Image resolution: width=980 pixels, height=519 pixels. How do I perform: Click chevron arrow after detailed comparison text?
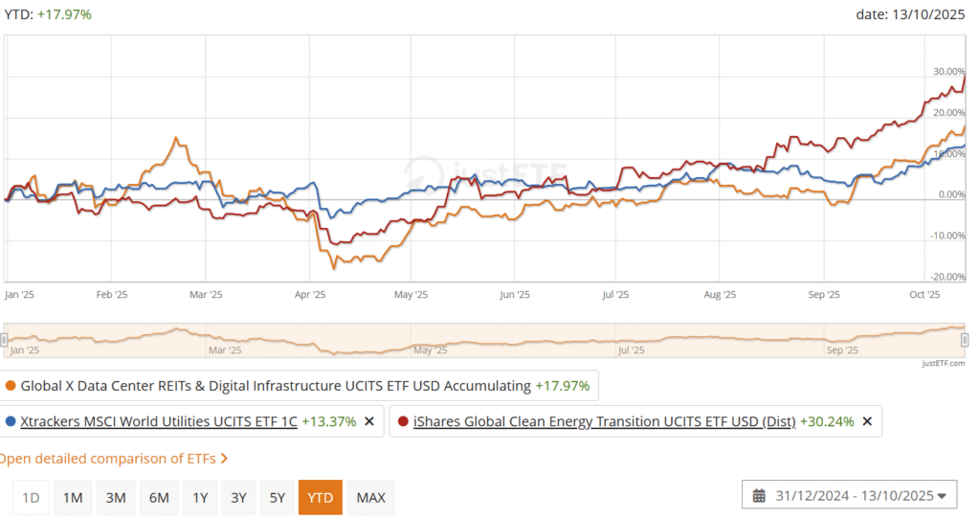click(x=224, y=459)
